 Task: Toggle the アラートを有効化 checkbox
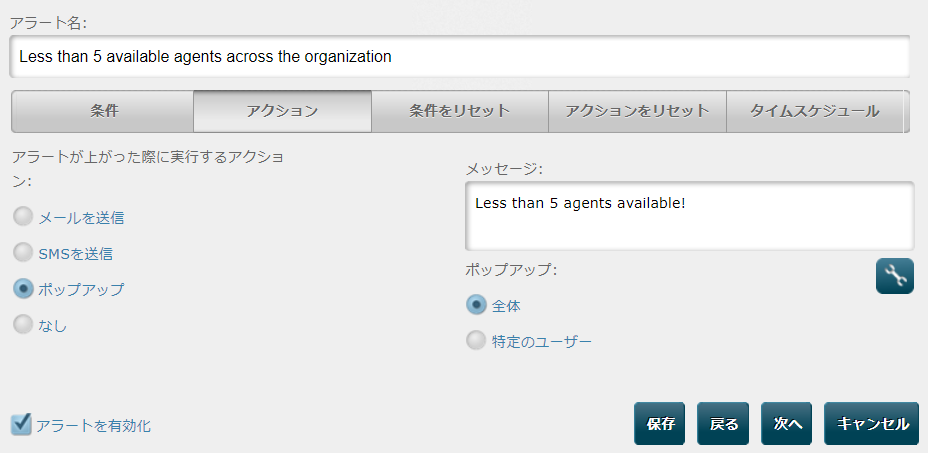pyautogui.click(x=21, y=425)
